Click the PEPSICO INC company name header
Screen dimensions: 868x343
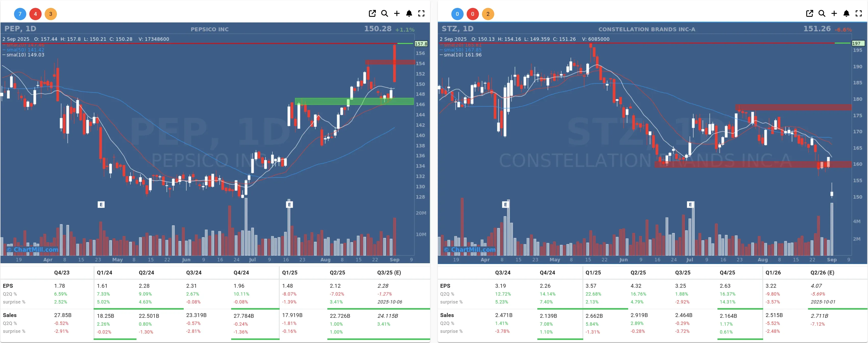click(209, 29)
